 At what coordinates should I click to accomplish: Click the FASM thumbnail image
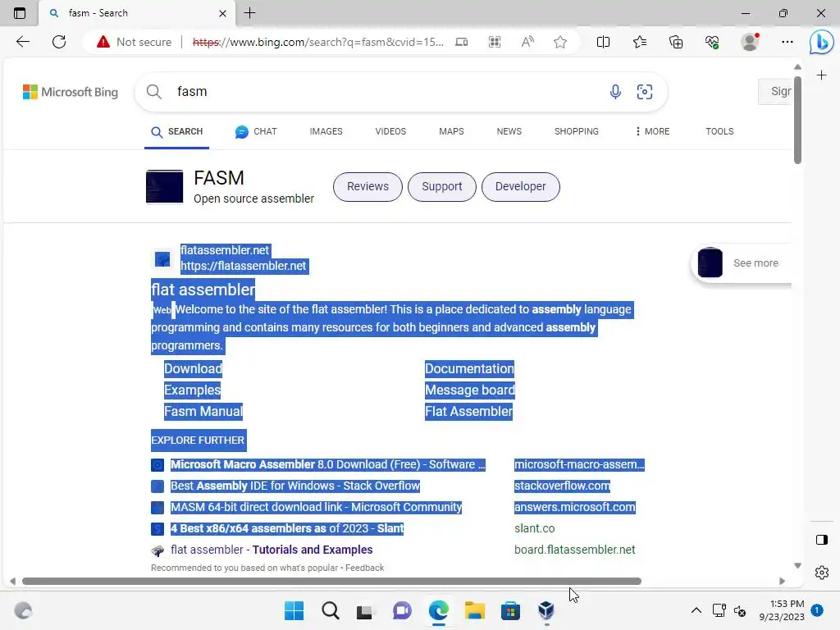[164, 186]
